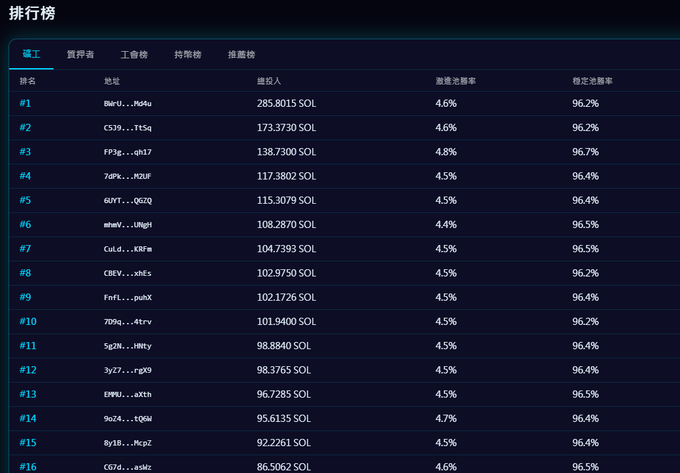Click the 排行榜 page heading

pos(32,13)
